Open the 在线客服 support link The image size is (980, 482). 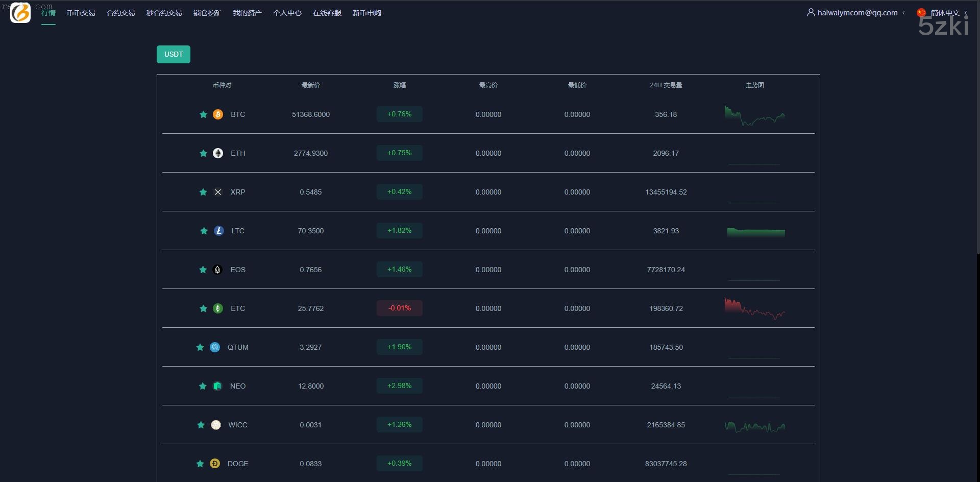click(x=327, y=13)
